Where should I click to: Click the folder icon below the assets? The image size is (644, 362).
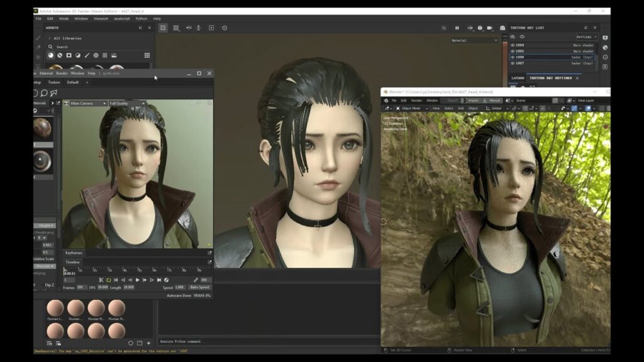point(140,343)
